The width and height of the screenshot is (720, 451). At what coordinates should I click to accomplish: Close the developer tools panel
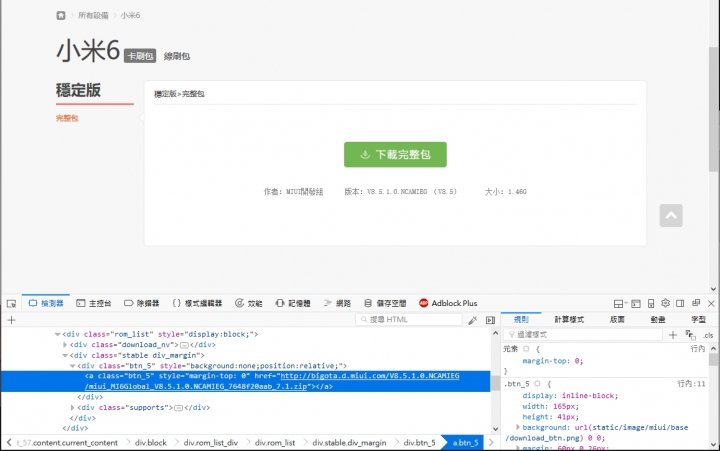(711, 303)
